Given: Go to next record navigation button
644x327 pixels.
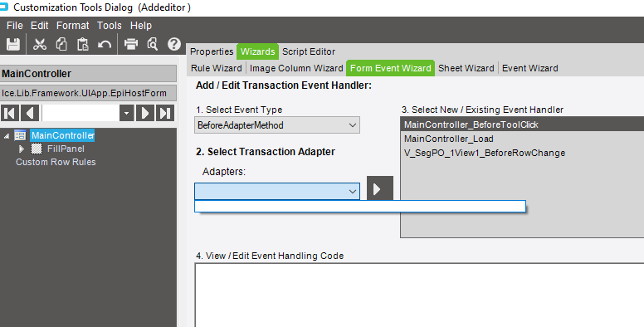Looking at the screenshot, I should click(x=145, y=113).
